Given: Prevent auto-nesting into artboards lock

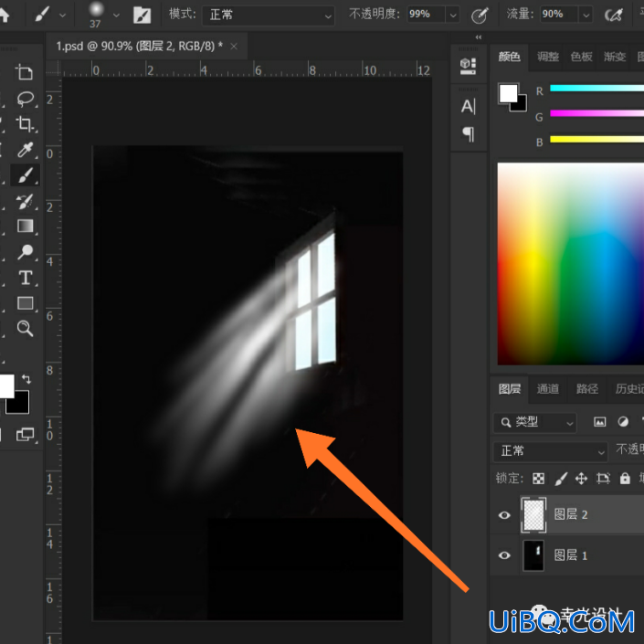Looking at the screenshot, I should pos(603,479).
